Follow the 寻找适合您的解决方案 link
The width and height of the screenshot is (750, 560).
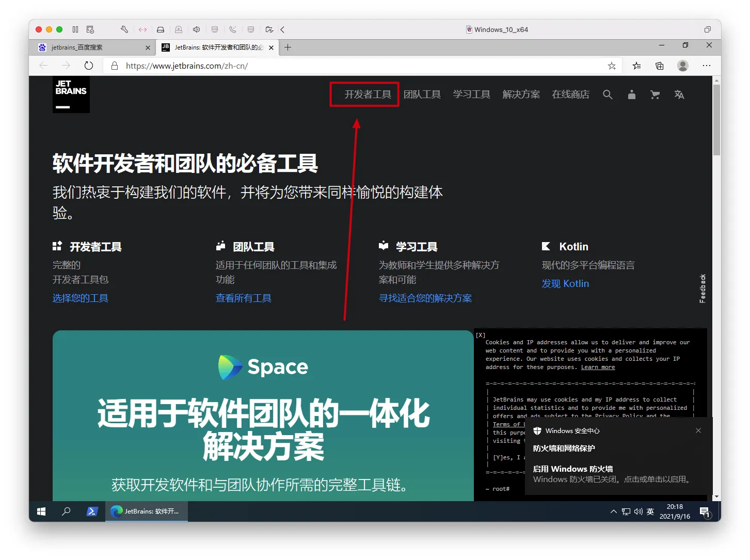tap(425, 298)
